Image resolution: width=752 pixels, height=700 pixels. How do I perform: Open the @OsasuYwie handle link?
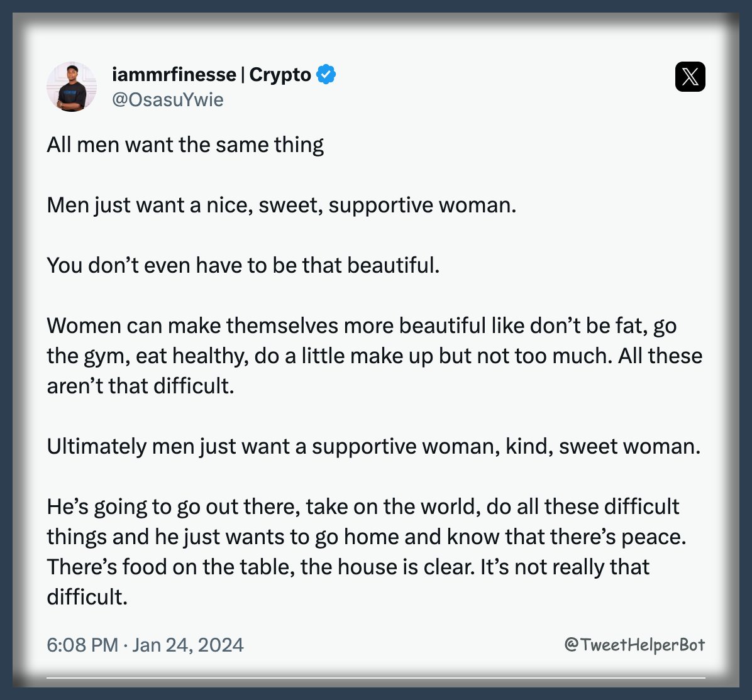[x=167, y=100]
